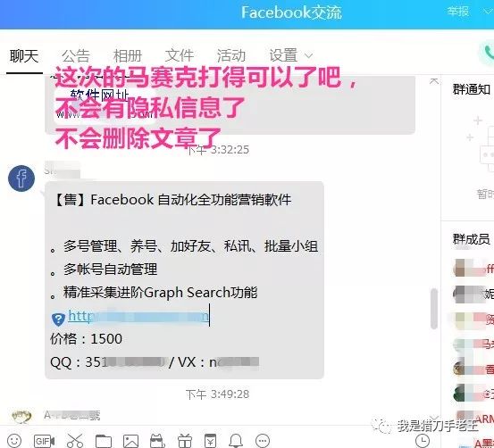This screenshot has width=494, height=448.
Task: Click the GIF button in chat toolbar
Action: tap(44, 441)
